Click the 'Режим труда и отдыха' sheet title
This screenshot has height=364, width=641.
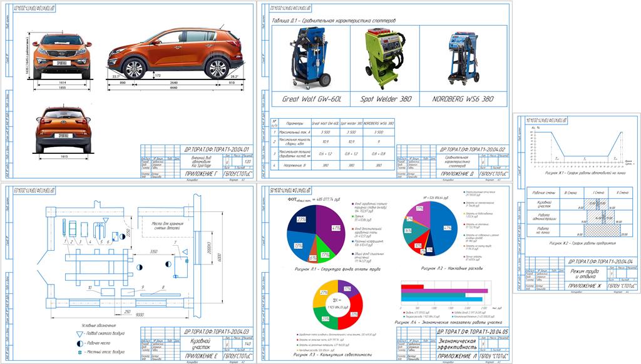(x=585, y=273)
